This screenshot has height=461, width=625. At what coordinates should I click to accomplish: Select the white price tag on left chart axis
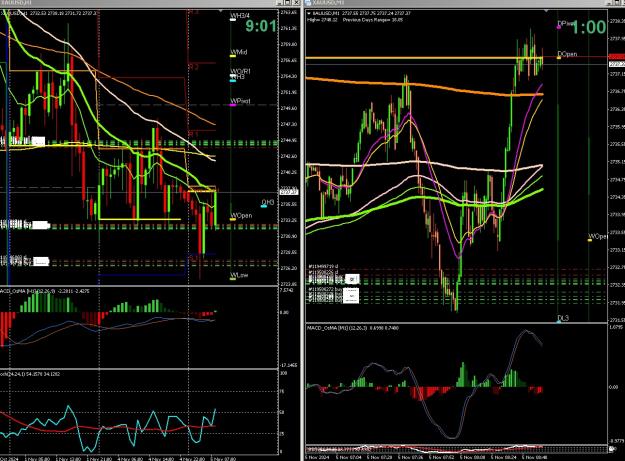point(289,192)
